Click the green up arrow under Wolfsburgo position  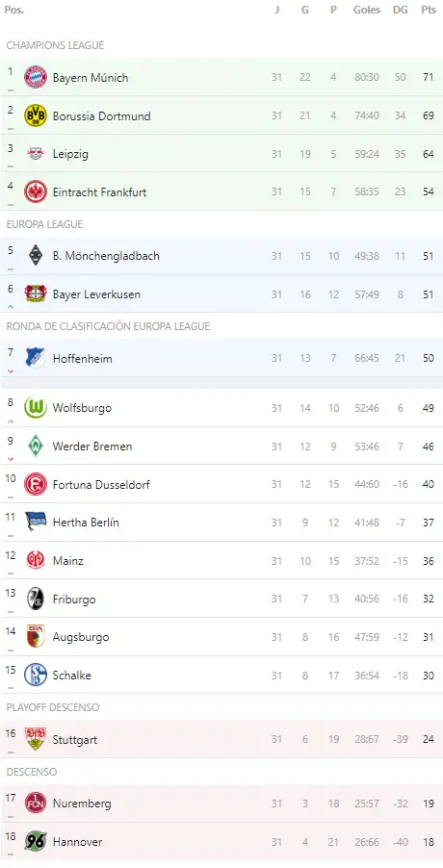coord(10,421)
